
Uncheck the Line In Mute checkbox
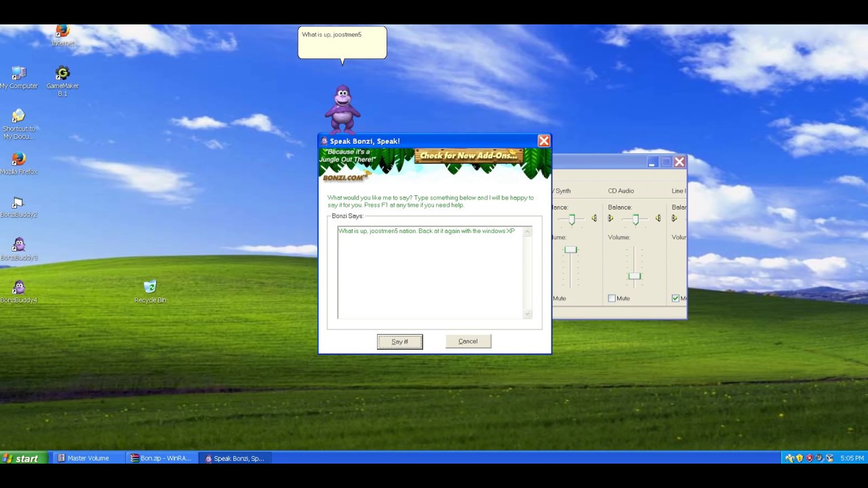click(x=675, y=298)
